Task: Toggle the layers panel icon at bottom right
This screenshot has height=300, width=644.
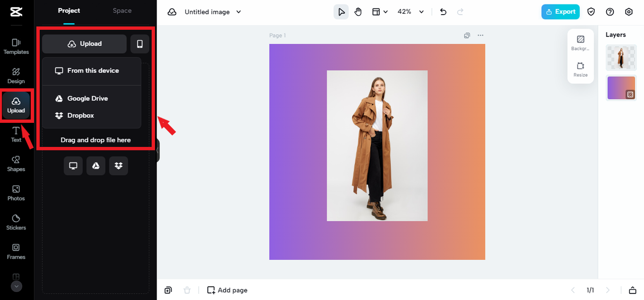Action: 632,290
